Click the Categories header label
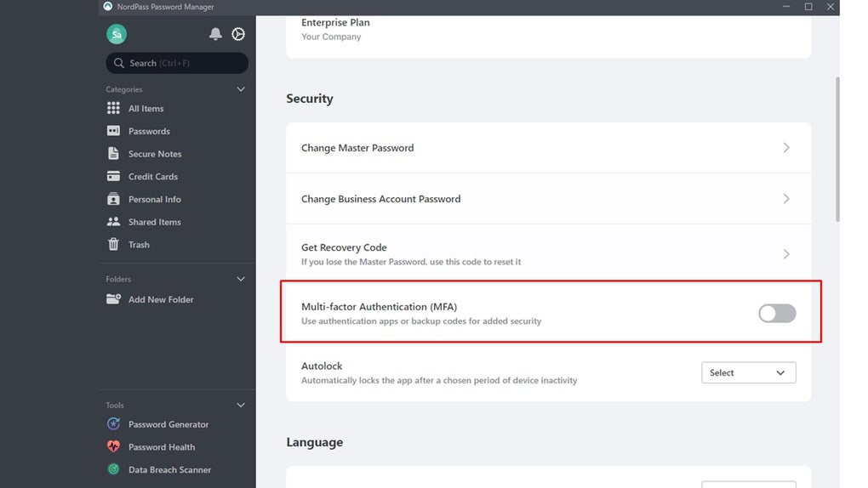 pyautogui.click(x=124, y=89)
